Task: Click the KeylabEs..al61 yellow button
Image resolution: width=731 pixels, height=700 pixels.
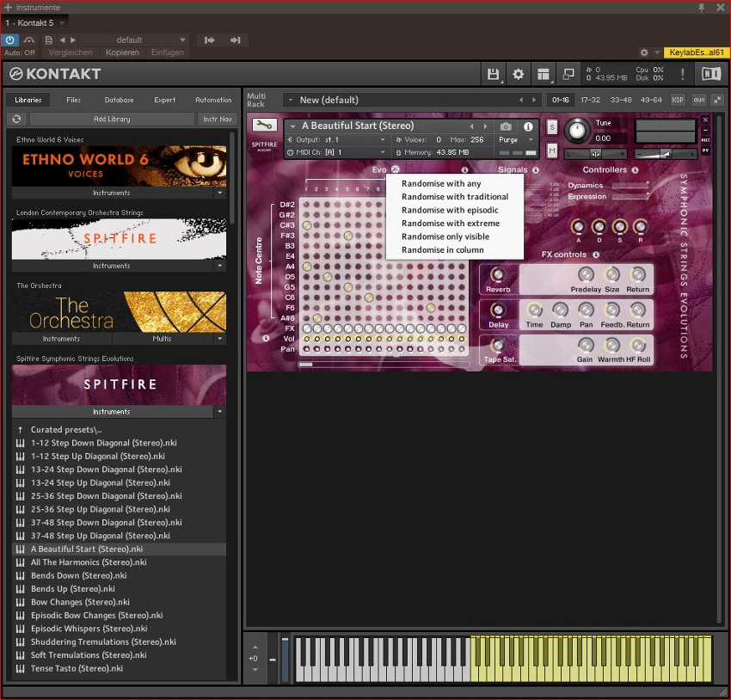Action: pos(696,52)
